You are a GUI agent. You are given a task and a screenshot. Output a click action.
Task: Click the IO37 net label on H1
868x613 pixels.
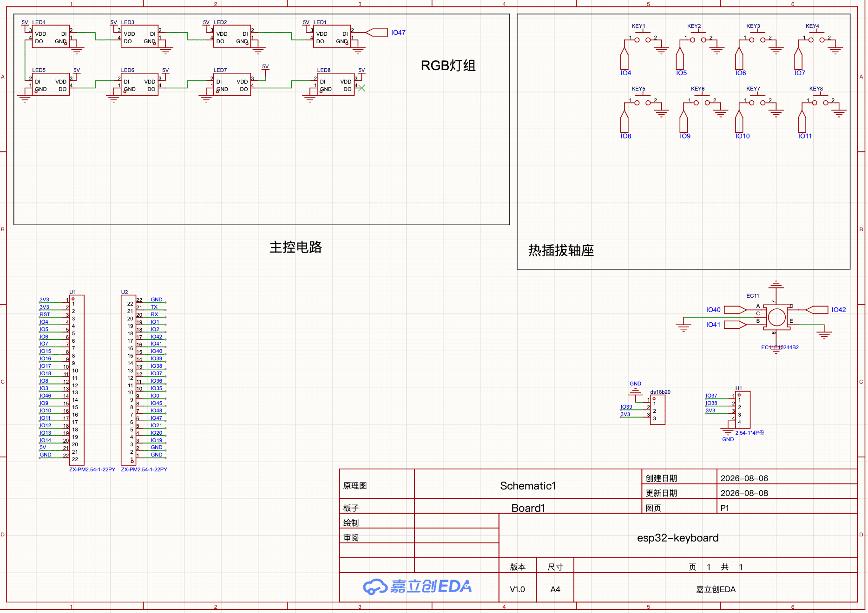[x=711, y=396]
